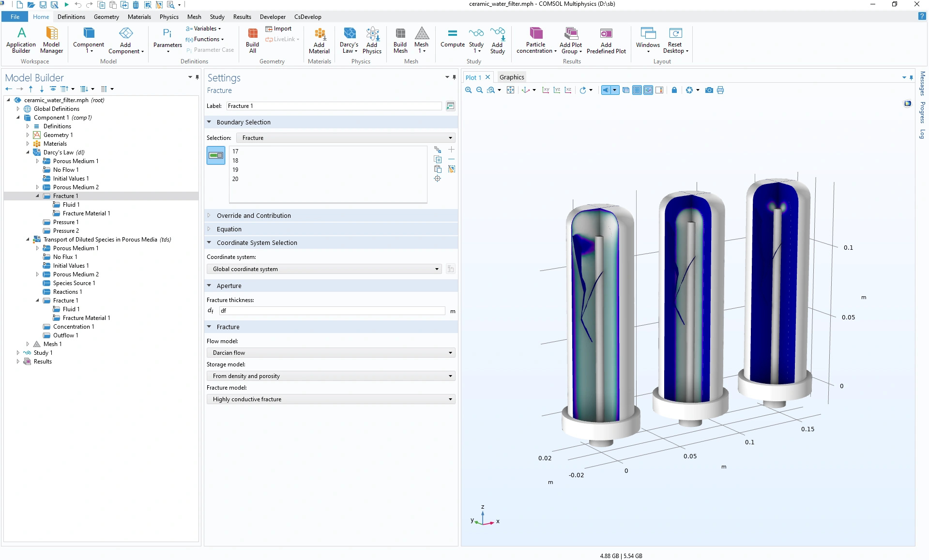The image size is (929, 560).
Task: Click the Label field containing Fracture 1
Action: coord(334,106)
